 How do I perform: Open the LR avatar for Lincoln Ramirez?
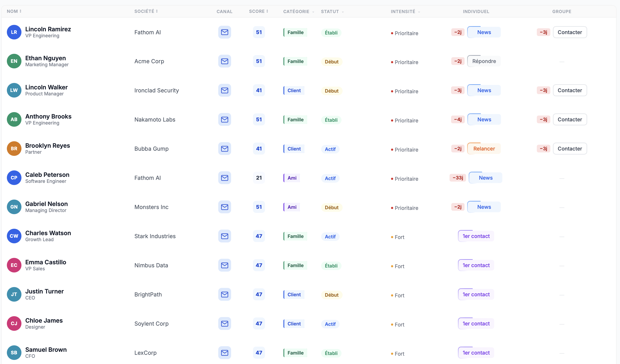click(x=14, y=32)
